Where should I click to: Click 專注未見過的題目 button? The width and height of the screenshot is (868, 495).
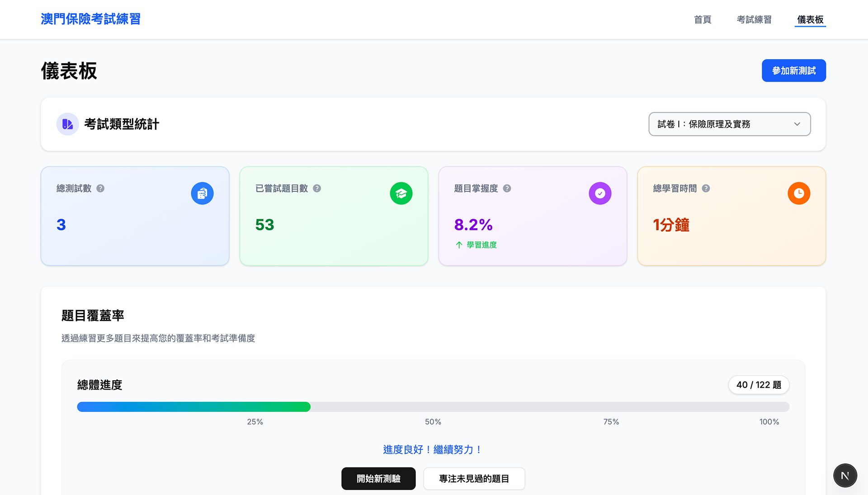click(474, 479)
